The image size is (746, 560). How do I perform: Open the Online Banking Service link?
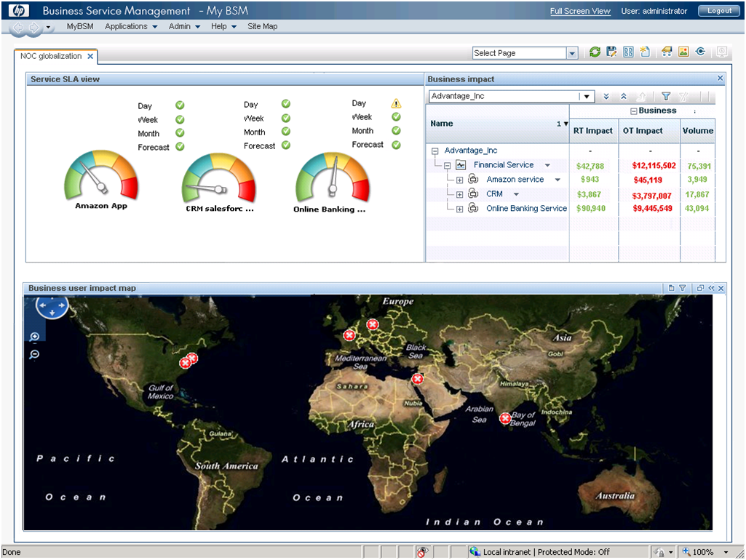point(526,208)
